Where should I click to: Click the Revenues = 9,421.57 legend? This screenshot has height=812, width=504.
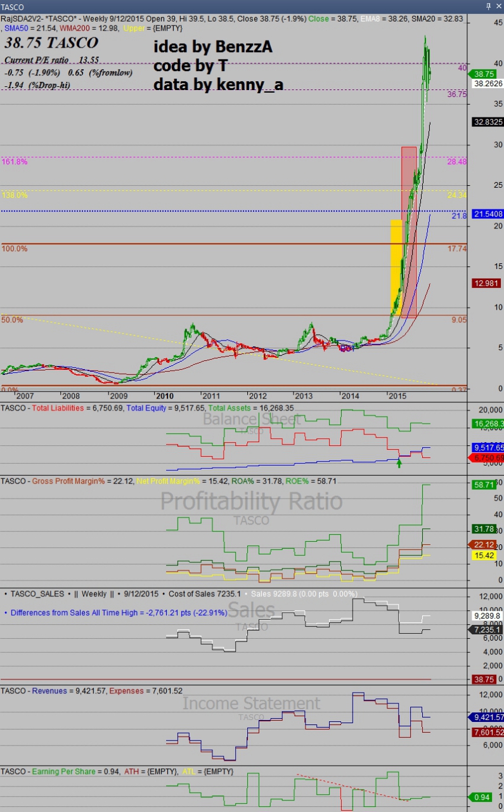(x=68, y=691)
